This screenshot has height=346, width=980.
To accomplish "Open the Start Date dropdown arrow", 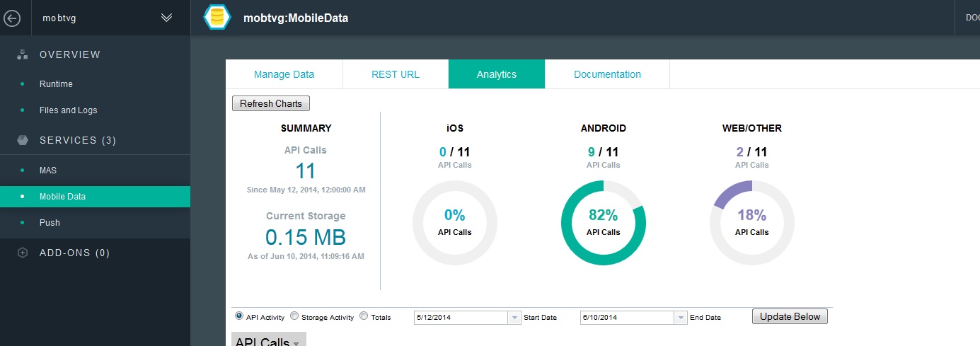I will coord(514,318).
